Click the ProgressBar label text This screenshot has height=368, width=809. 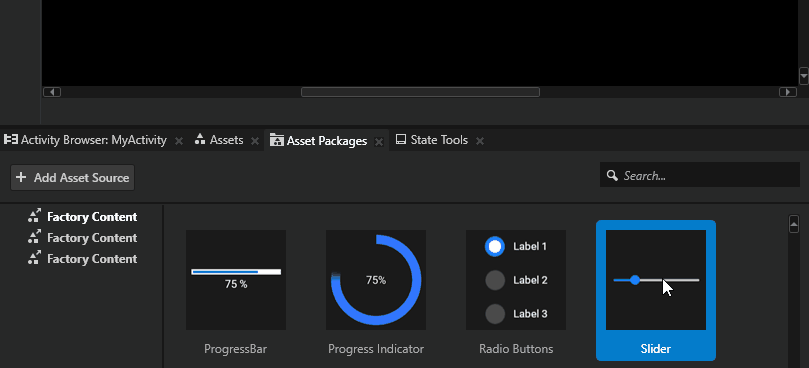235,349
